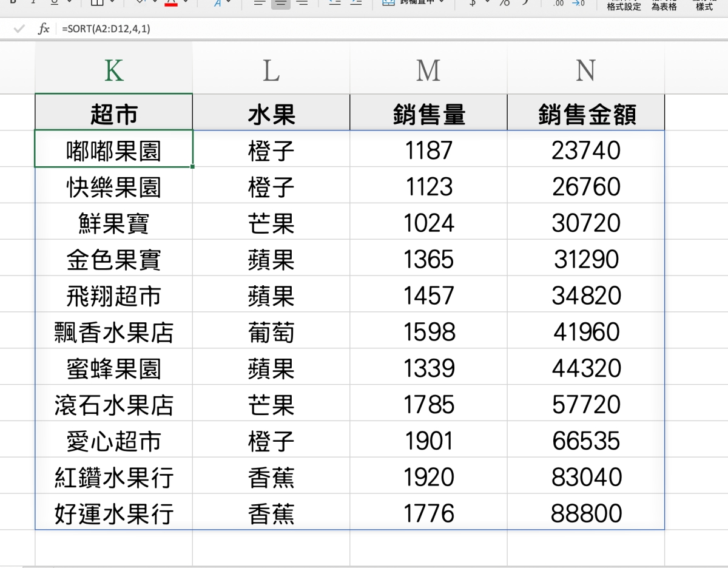Select the sales value 1920
The image size is (728, 568).
(x=428, y=476)
